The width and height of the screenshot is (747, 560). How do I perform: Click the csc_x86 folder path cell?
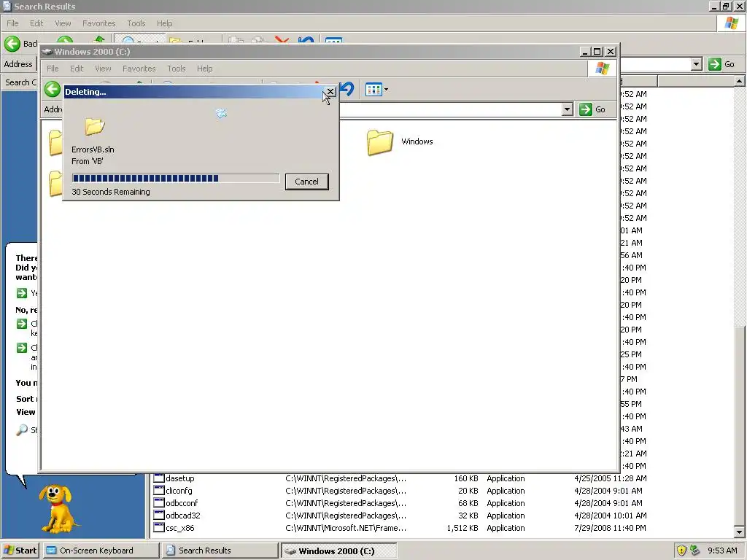346,528
